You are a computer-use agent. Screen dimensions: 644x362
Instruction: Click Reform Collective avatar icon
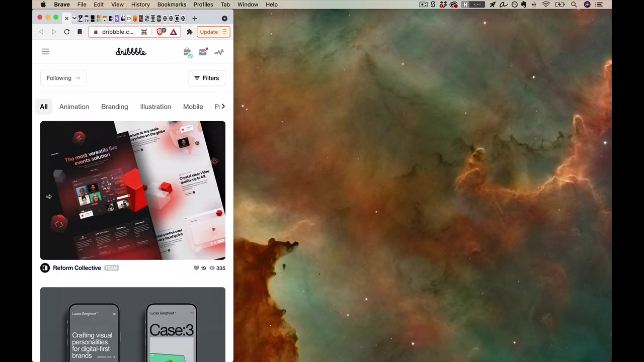click(45, 268)
